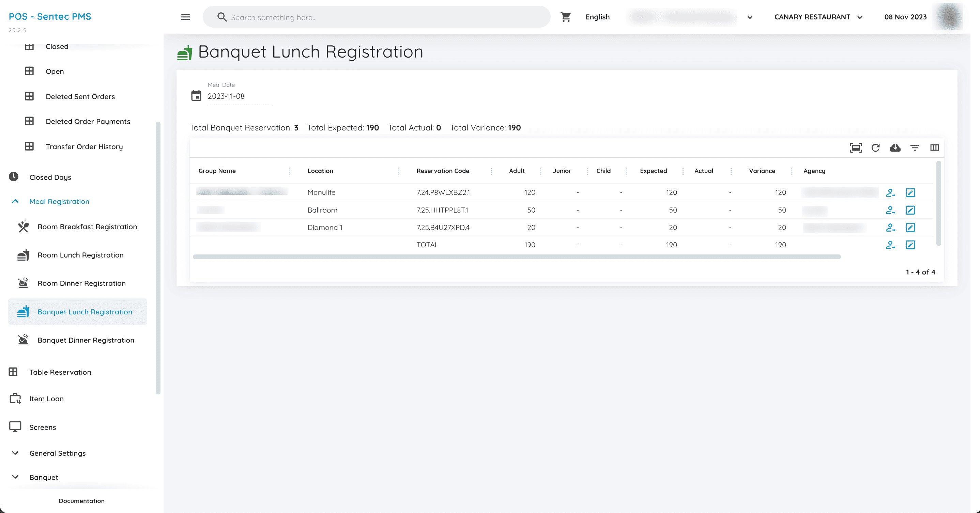Download table data via cloud icon
This screenshot has width=980, height=513.
point(895,147)
